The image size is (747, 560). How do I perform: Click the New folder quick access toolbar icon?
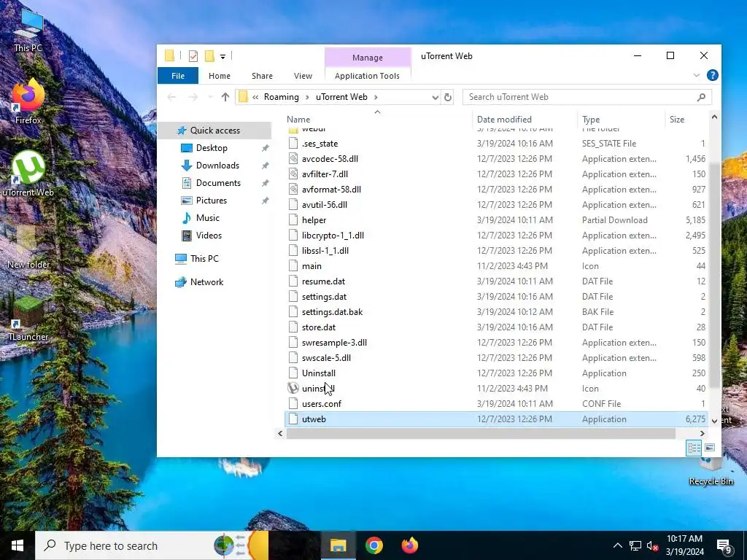pyautogui.click(x=209, y=56)
